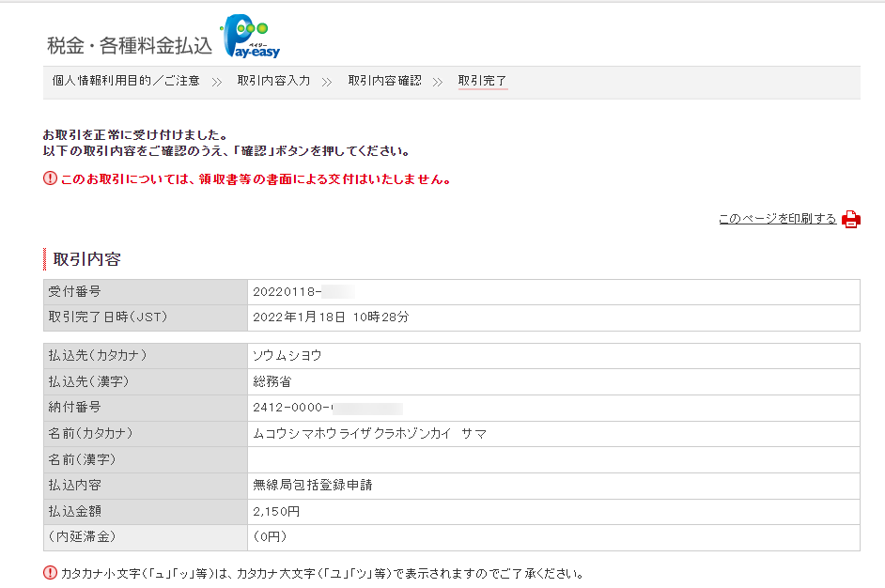885x588 pixels.
Task: Click the ムコウシマホウライザクラホゾンカイ サマ name
Action: pyautogui.click(x=370, y=433)
